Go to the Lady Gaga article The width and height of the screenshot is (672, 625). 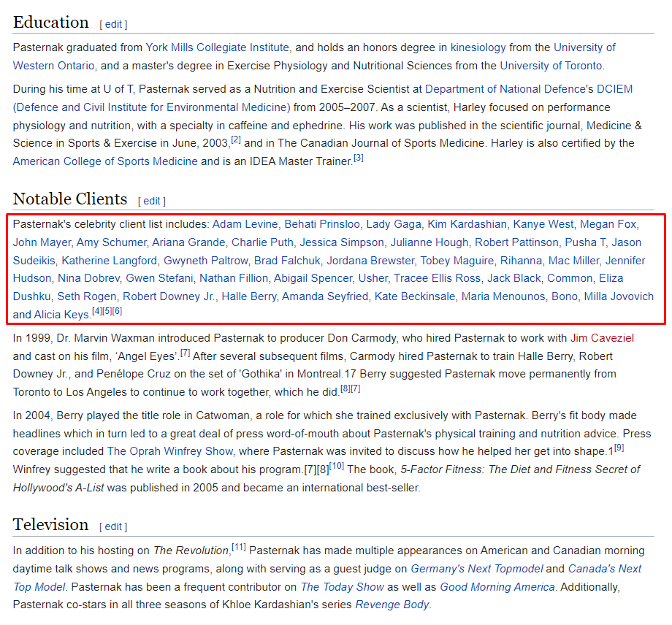[394, 224]
